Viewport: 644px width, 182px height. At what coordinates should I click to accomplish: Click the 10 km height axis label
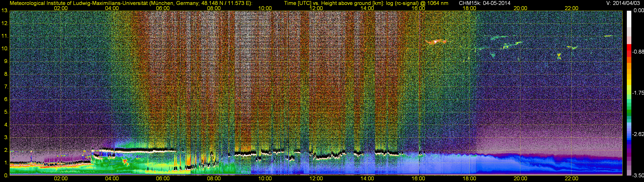[x=5, y=49]
